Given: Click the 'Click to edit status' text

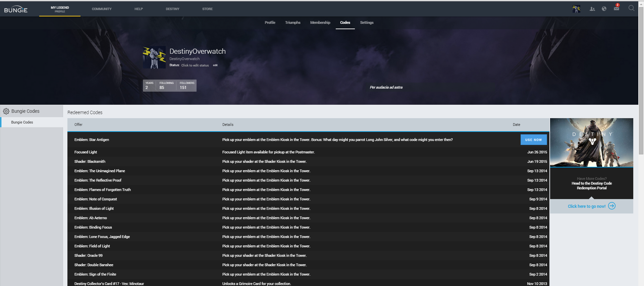Looking at the screenshot, I should click(195, 65).
